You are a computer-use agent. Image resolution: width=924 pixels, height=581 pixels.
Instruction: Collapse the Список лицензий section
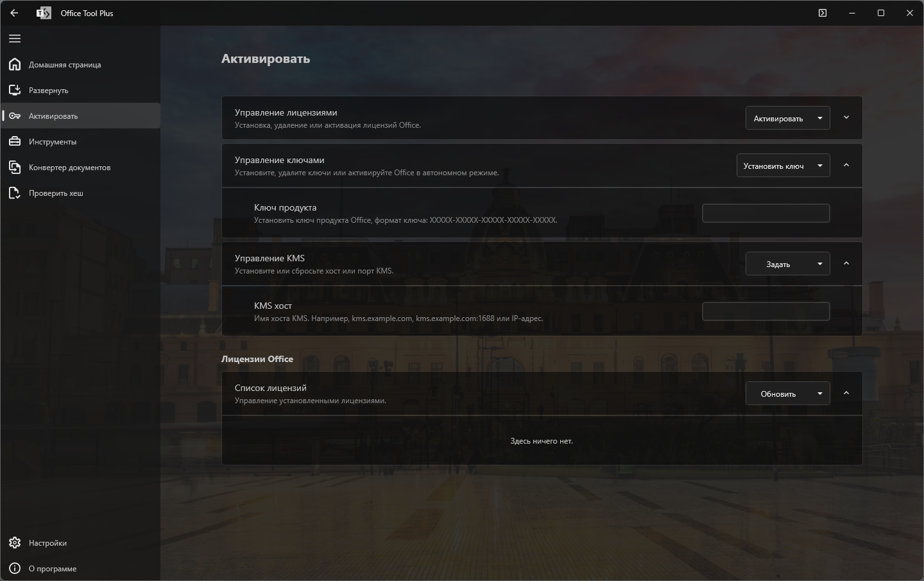pos(846,393)
